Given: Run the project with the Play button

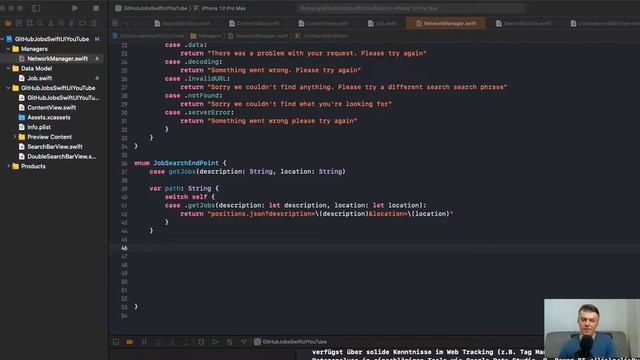Looking at the screenshot, I should tap(75, 8).
